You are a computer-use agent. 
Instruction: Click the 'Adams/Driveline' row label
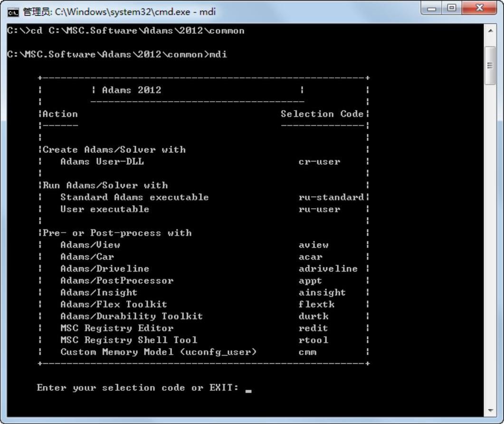[x=105, y=269]
